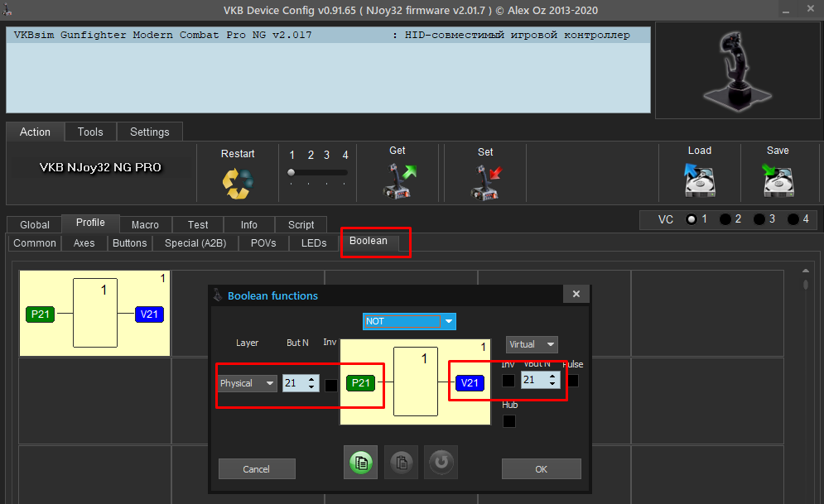824x504 pixels.
Task: Switch to the Tools tab
Action: (90, 132)
